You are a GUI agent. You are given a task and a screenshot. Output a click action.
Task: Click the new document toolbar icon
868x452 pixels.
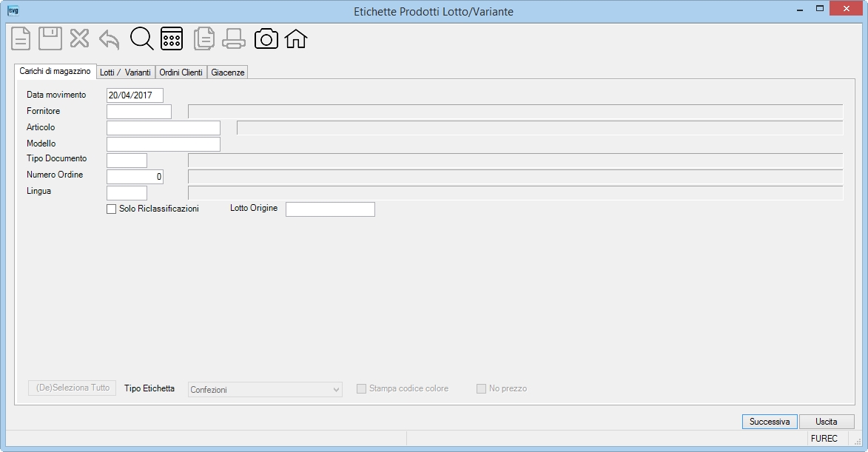click(21, 38)
